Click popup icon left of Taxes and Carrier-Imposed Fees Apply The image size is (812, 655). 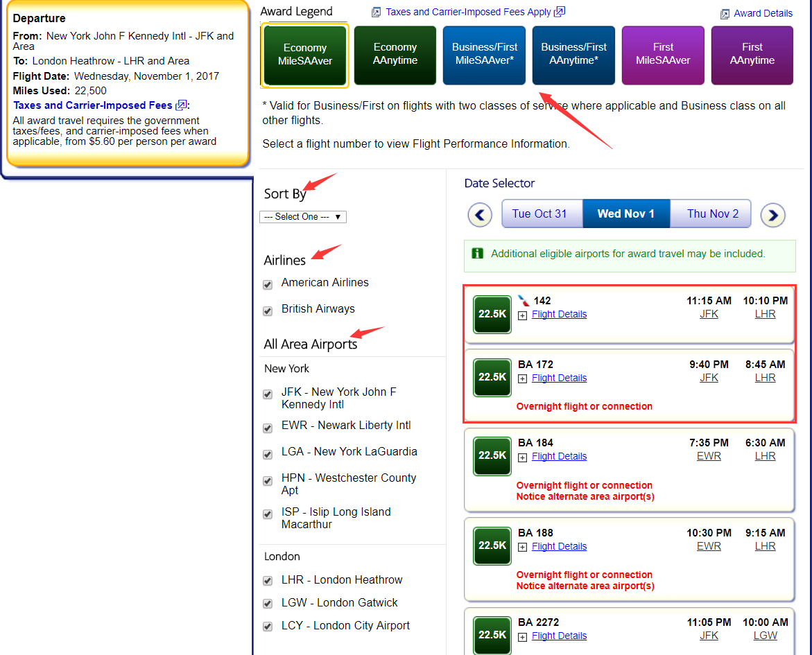tap(377, 12)
